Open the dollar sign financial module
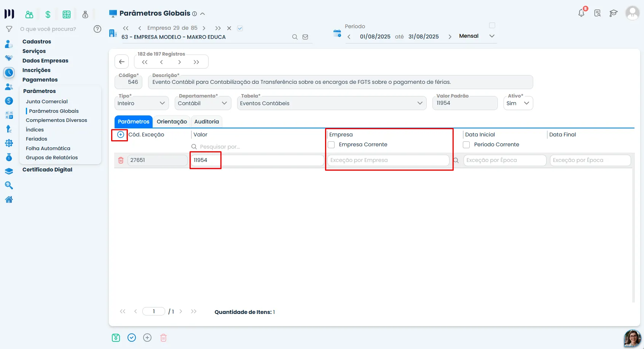The height and width of the screenshot is (349, 644). [48, 14]
